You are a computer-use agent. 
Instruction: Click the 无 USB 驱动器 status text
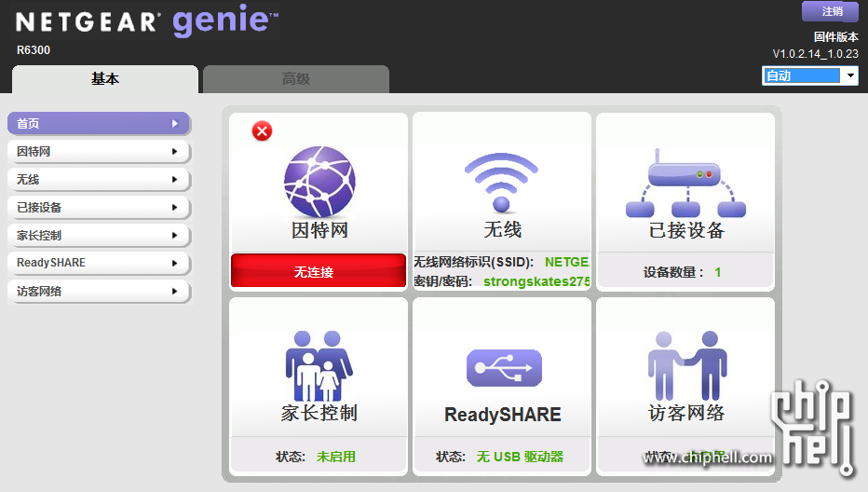(x=520, y=457)
